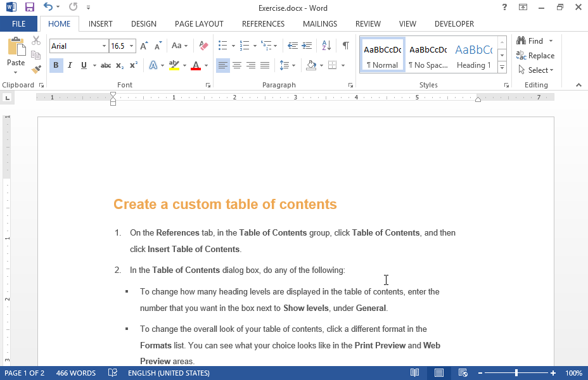
Task: Apply red font color
Action: pos(196,65)
